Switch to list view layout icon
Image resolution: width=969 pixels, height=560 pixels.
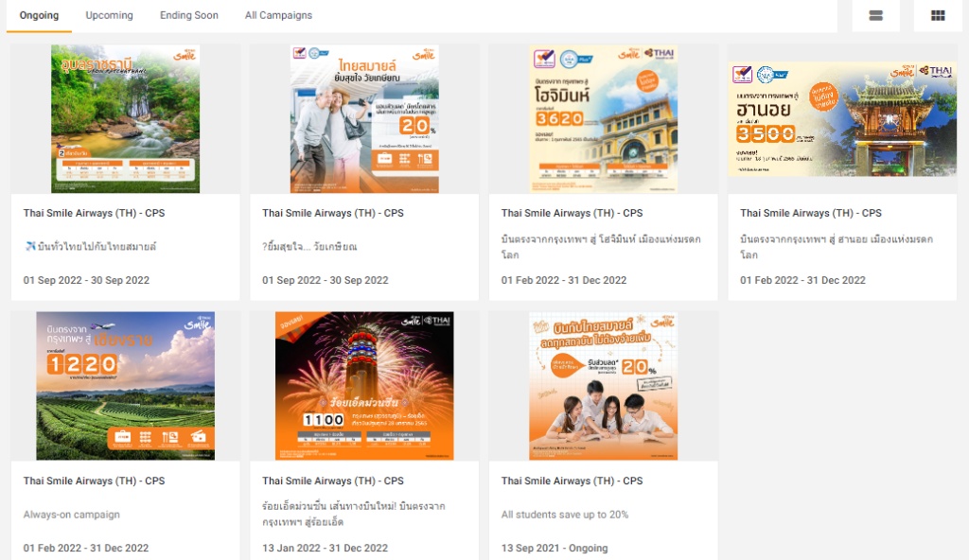coord(875,15)
